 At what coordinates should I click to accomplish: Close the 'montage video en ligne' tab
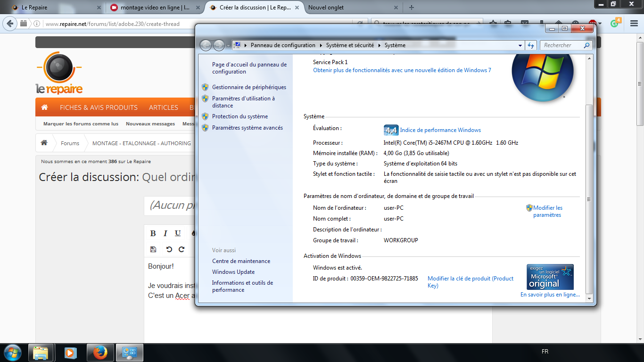198,8
